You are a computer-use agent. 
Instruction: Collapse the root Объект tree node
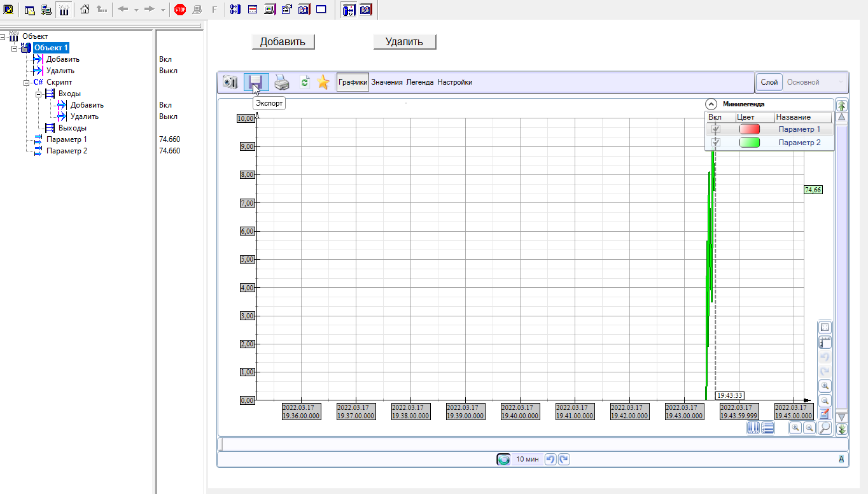[x=4, y=36]
